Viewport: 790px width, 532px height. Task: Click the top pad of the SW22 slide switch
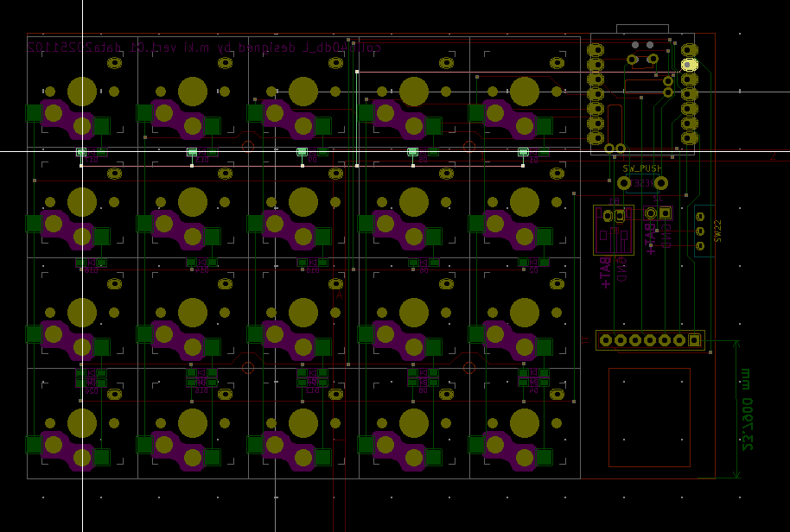click(698, 215)
